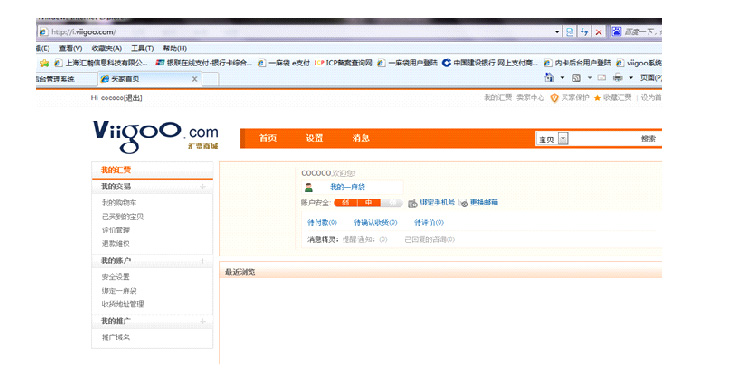
Task: Open the Favorites star icon in the links bar
Action: pos(45,62)
